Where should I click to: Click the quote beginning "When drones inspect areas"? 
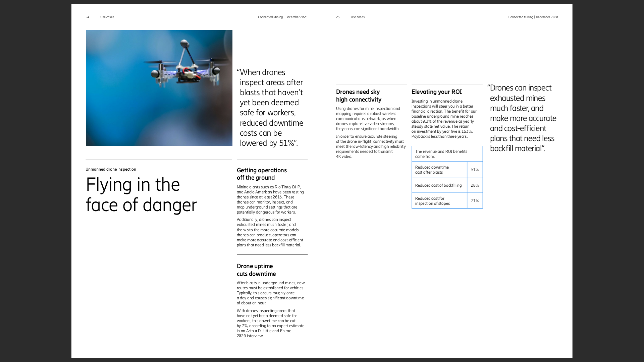point(270,108)
